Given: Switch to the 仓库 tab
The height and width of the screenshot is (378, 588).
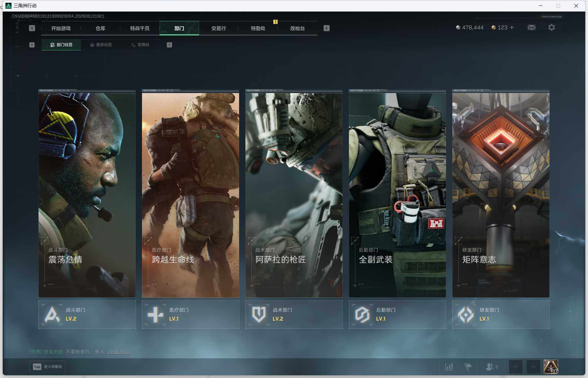Looking at the screenshot, I should click(x=100, y=28).
